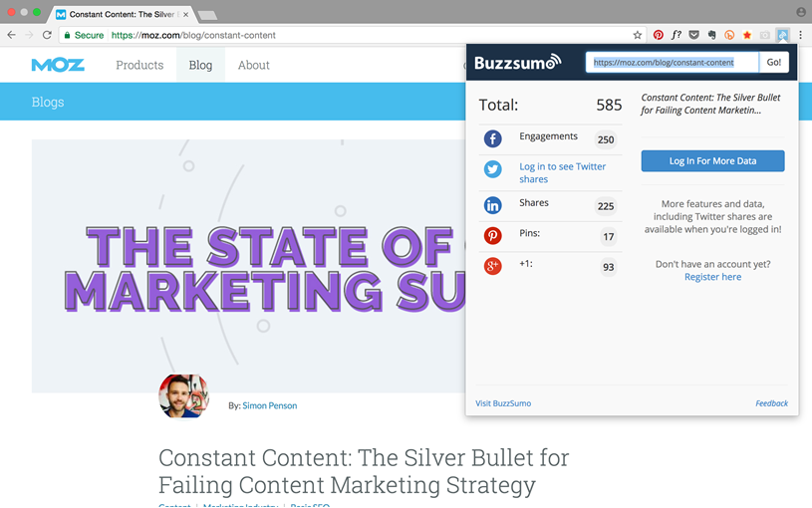Click the Register here link
812x508 pixels.
tap(712, 277)
